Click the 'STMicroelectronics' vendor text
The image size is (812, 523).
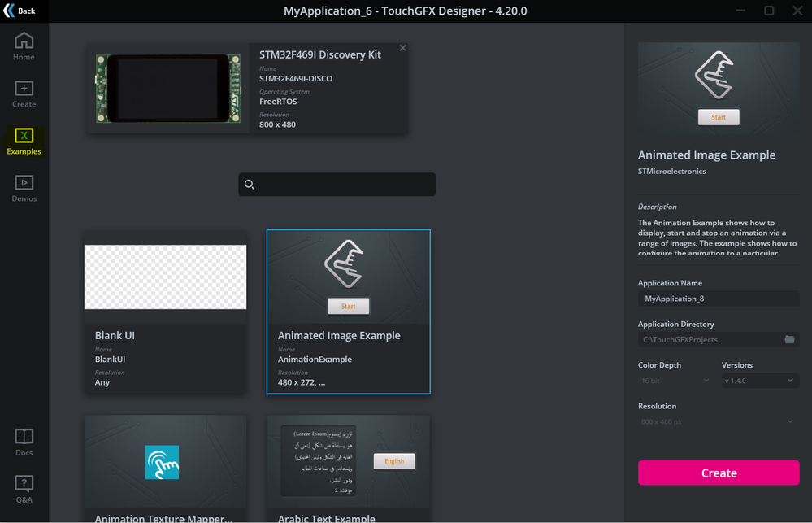click(x=671, y=171)
